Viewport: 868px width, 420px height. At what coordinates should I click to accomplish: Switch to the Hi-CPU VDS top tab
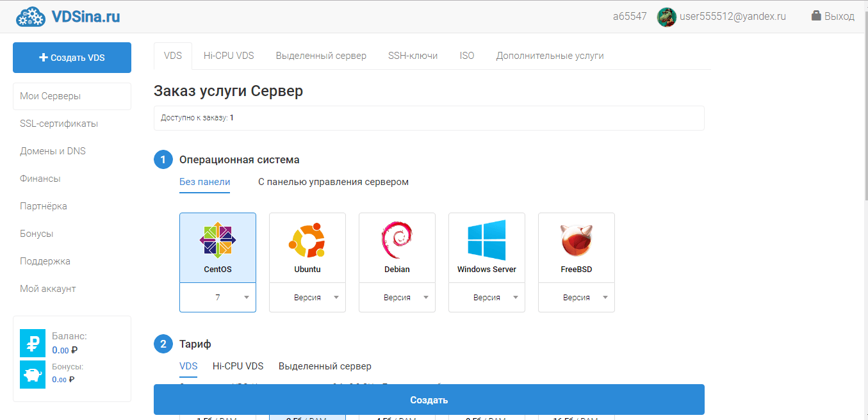(x=229, y=56)
